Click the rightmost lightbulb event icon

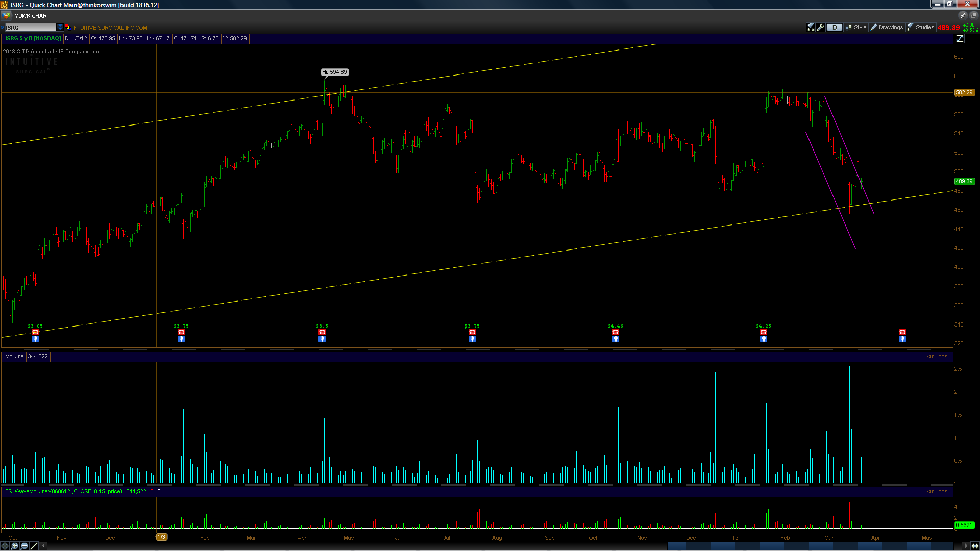click(x=902, y=339)
